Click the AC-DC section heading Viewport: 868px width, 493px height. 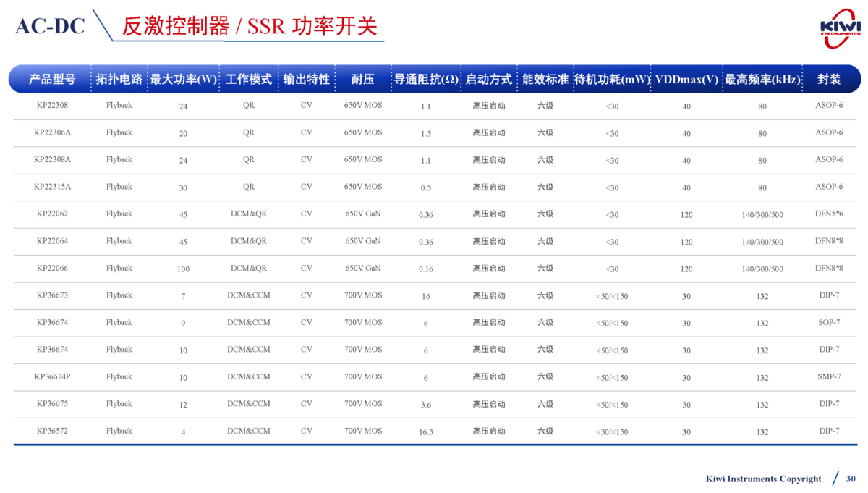coord(50,27)
